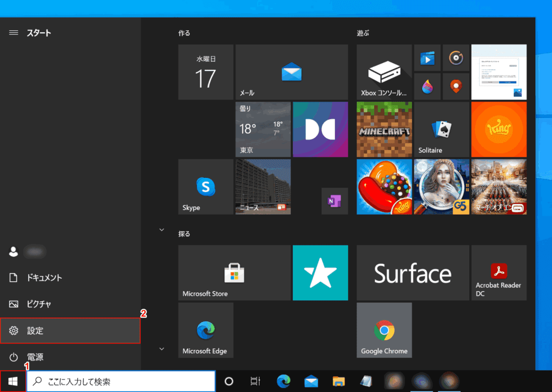Open the Tokyo weather tile

[263, 129]
